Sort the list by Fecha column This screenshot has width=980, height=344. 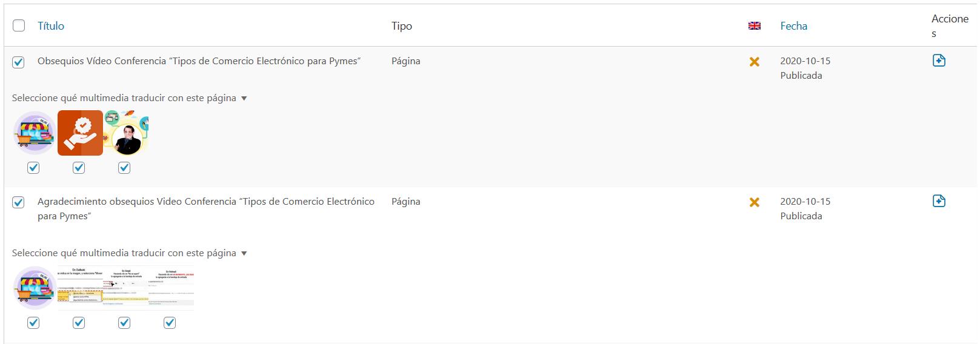(x=793, y=26)
